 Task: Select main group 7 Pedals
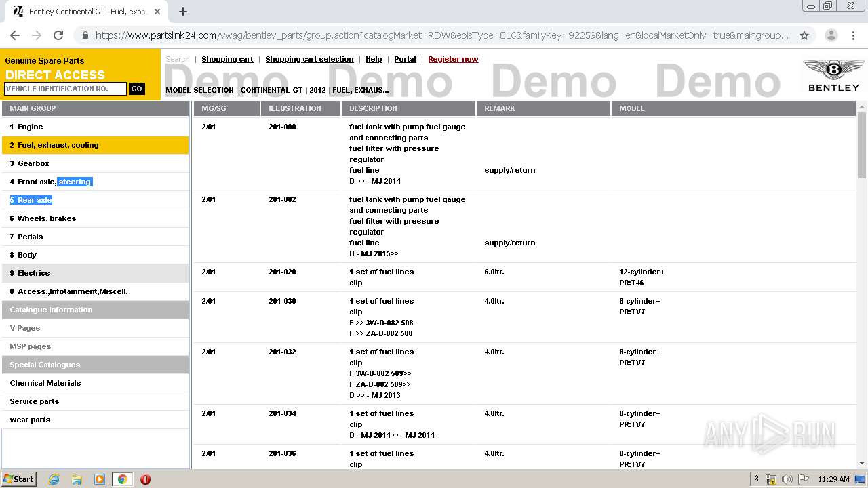(95, 237)
